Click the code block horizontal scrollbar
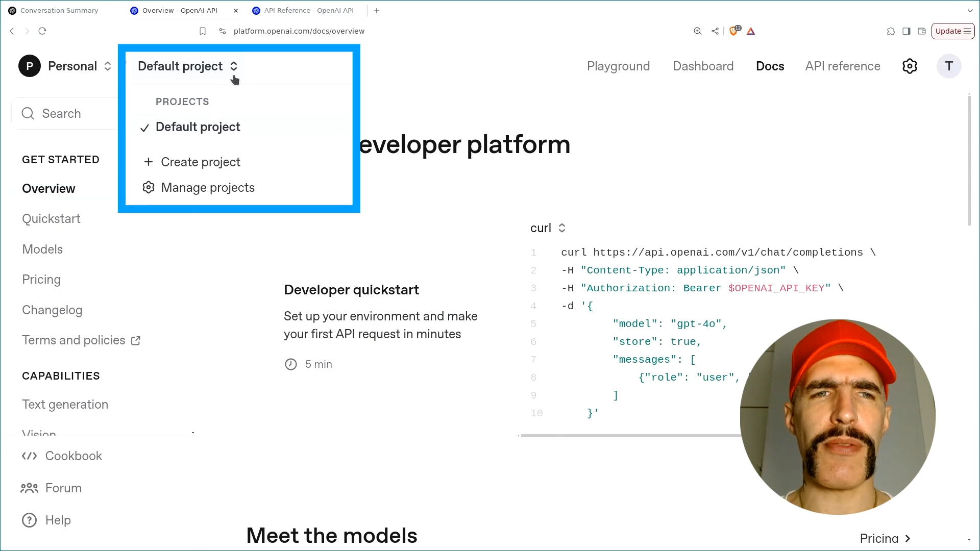980x551 pixels. click(630, 436)
